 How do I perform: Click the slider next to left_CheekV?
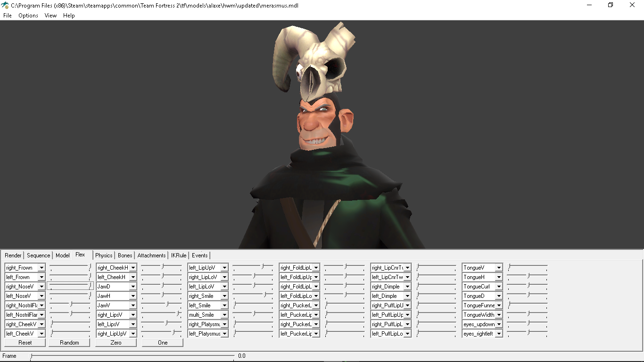tap(70, 333)
